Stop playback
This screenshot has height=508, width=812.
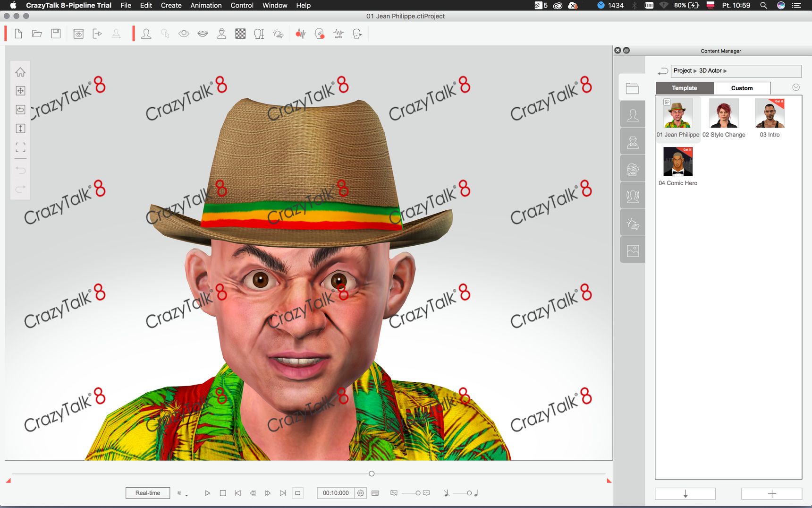tap(223, 493)
